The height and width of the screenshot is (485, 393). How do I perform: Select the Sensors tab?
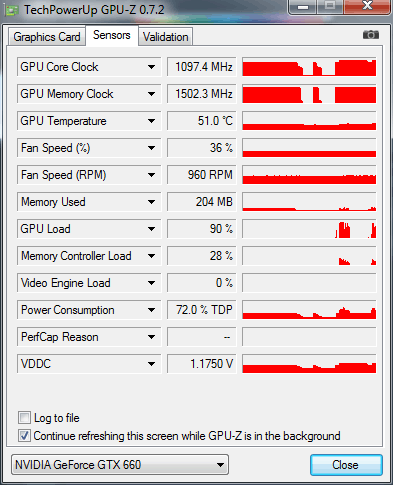coord(112,35)
